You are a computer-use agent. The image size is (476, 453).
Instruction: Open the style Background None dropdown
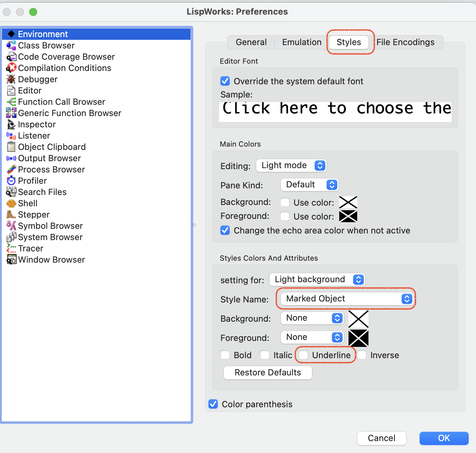click(x=312, y=318)
